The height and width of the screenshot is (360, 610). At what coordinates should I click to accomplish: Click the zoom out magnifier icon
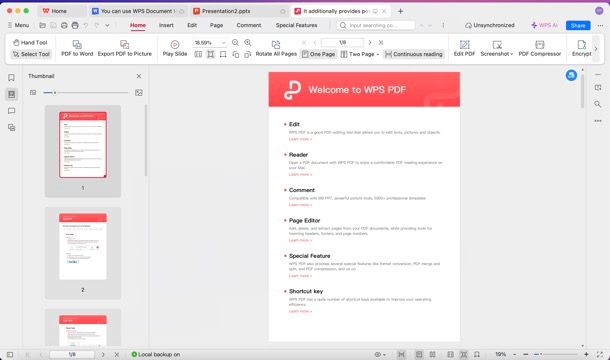pyautogui.click(x=235, y=42)
